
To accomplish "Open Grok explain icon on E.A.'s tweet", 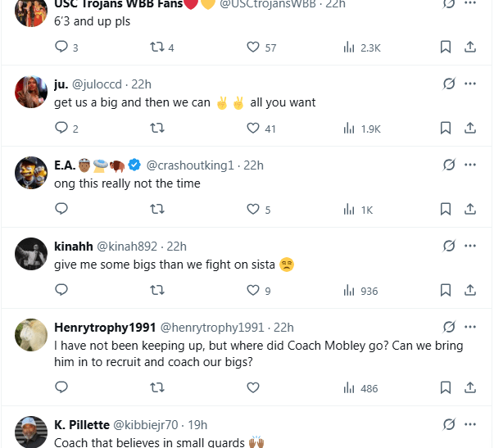I will 449,165.
